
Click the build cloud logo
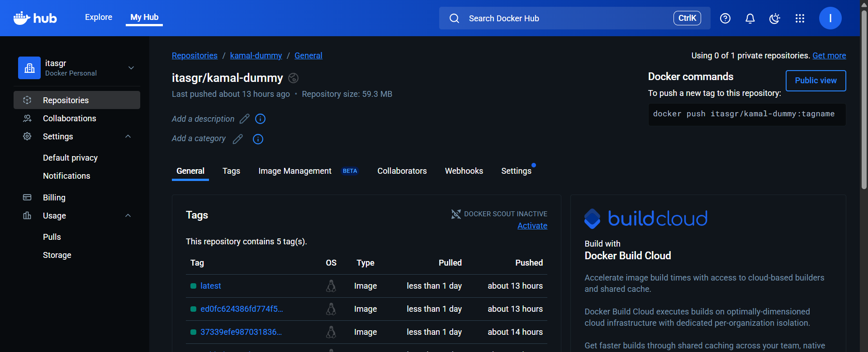pyautogui.click(x=646, y=219)
